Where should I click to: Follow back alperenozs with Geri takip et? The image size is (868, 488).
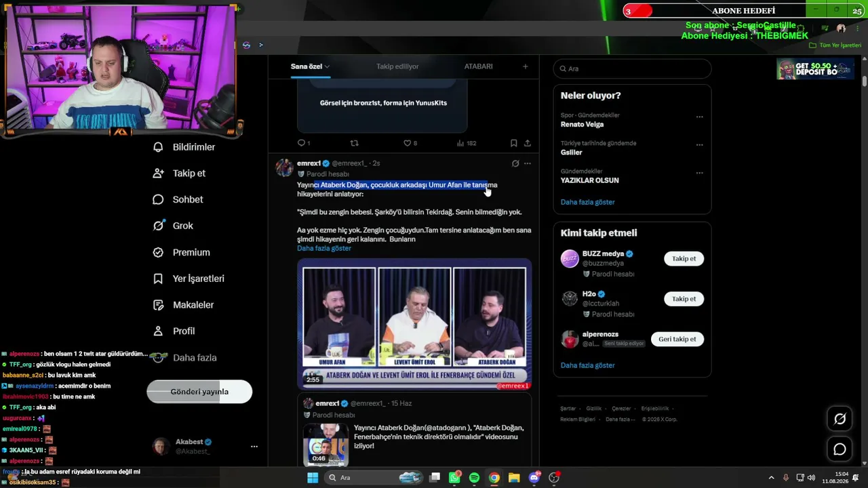(x=677, y=339)
